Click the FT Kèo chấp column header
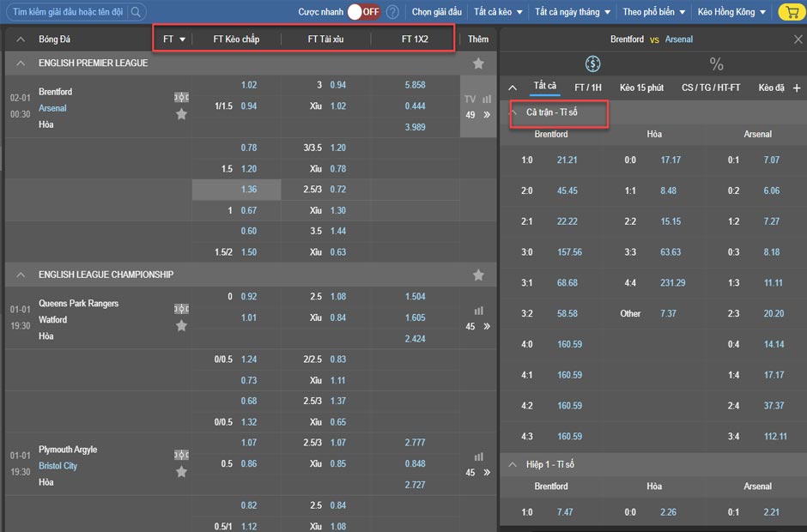This screenshot has height=532, width=807. (x=236, y=39)
